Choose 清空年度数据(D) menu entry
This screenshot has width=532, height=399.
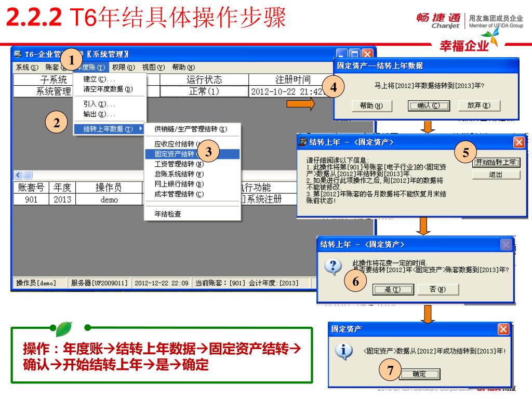[x=109, y=89]
